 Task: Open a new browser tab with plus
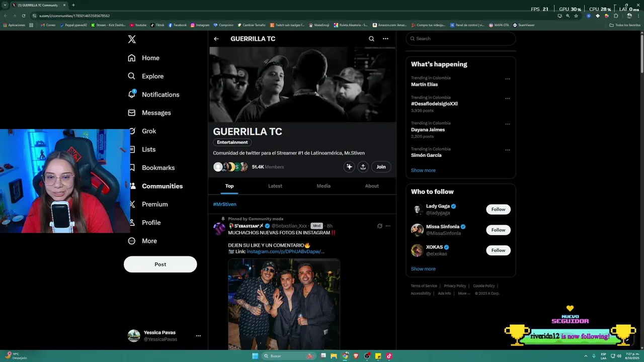pos(73,5)
